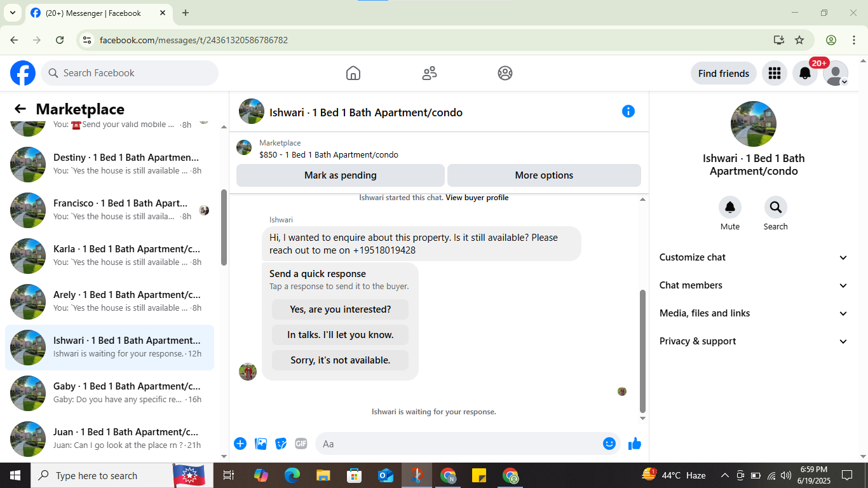Open the Notifications bell with 20+ badge
The image size is (868, 488).
pyautogui.click(x=805, y=73)
